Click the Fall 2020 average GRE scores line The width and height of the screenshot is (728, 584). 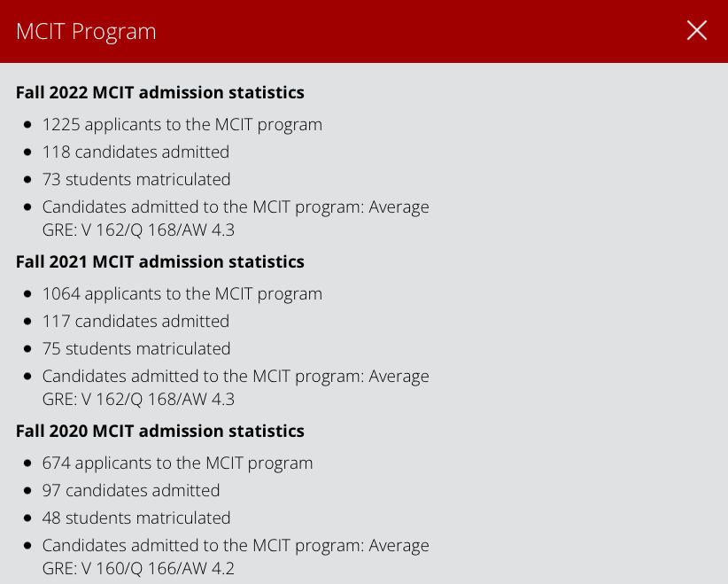[236, 557]
